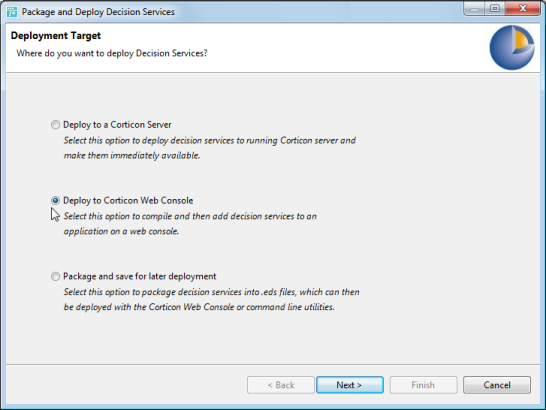
Task: Select the Deploy to a Corticon Server radio button
Action: (x=55, y=125)
